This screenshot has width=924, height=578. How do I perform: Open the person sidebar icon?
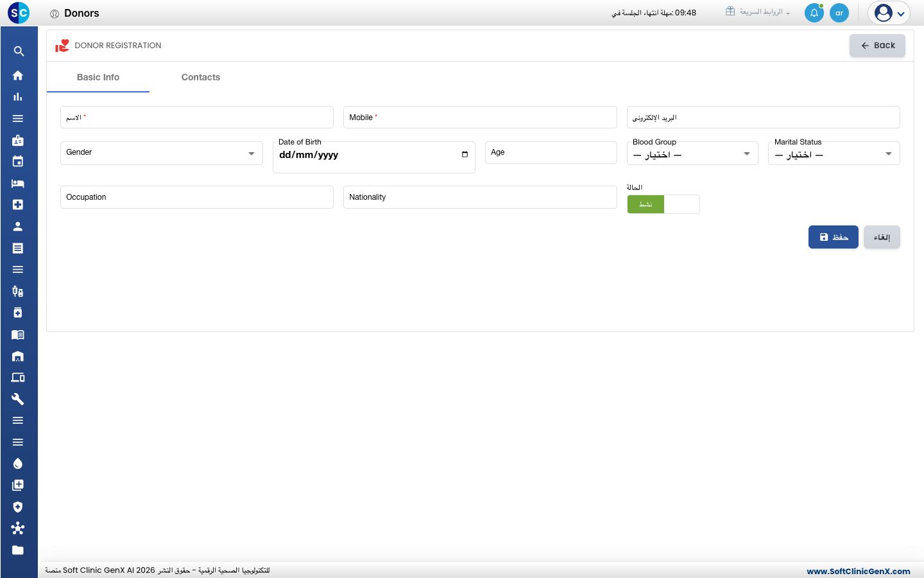[x=18, y=226]
